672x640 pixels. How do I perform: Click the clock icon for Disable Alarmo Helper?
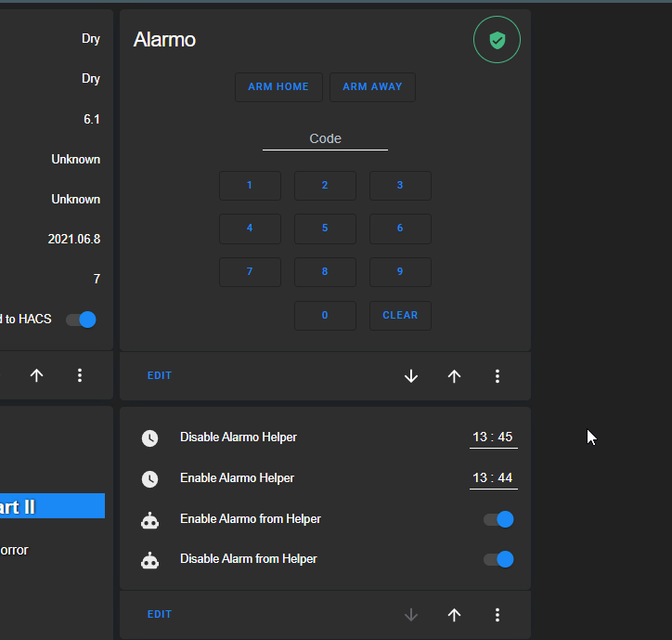[x=150, y=438]
